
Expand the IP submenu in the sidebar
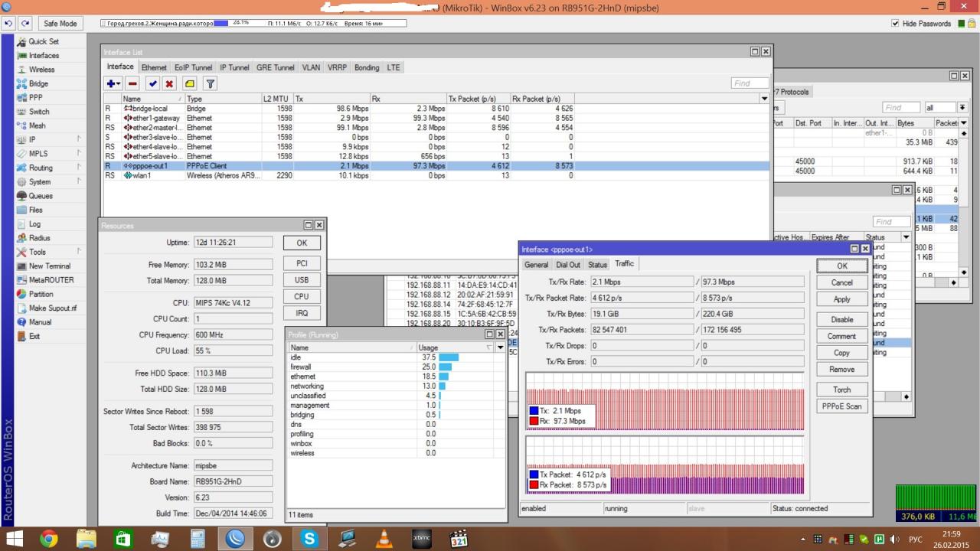tap(32, 140)
